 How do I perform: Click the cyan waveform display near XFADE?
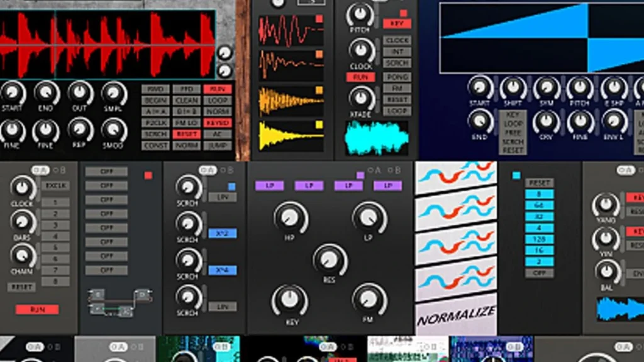click(376, 137)
